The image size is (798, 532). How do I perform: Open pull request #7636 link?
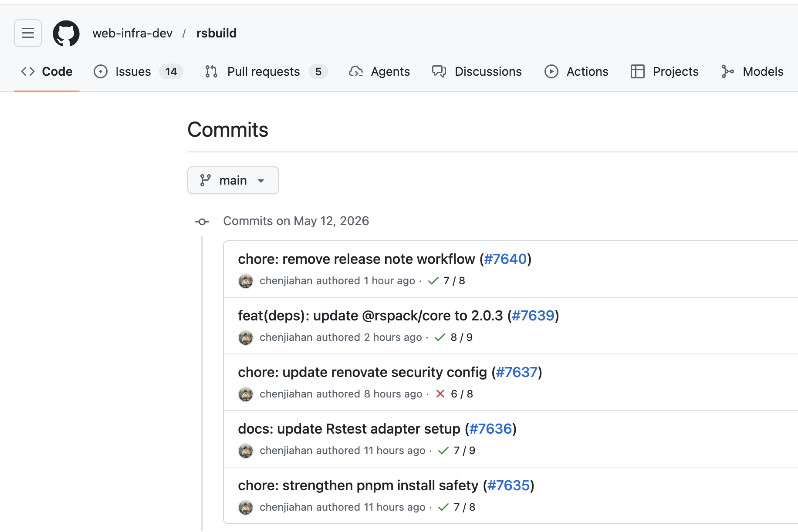click(490, 429)
